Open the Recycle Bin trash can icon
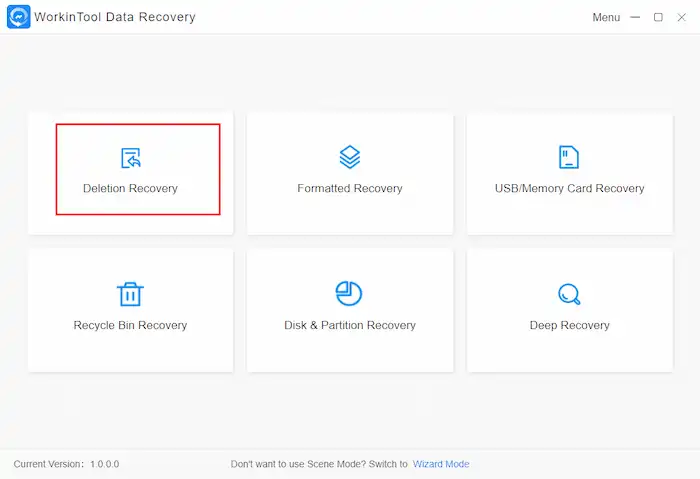The width and height of the screenshot is (700, 479). [130, 294]
